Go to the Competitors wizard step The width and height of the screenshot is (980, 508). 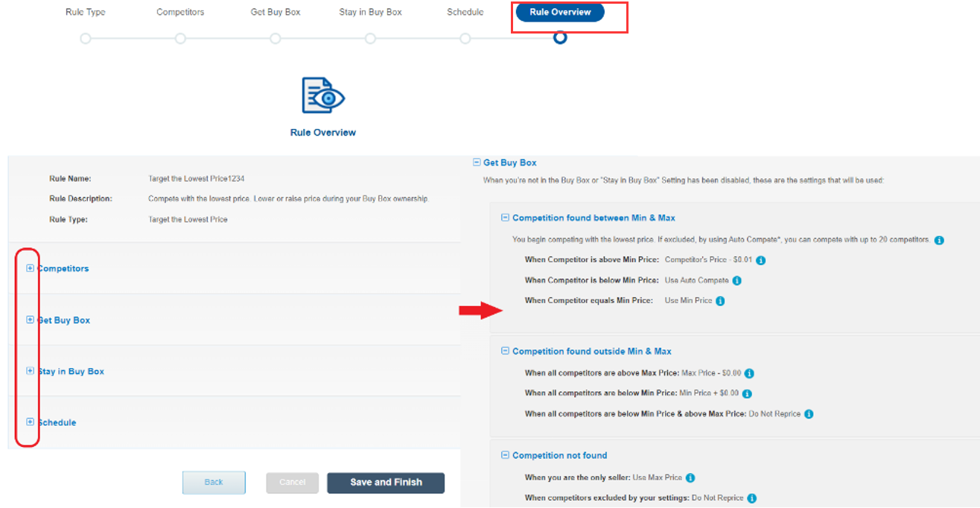click(x=180, y=12)
